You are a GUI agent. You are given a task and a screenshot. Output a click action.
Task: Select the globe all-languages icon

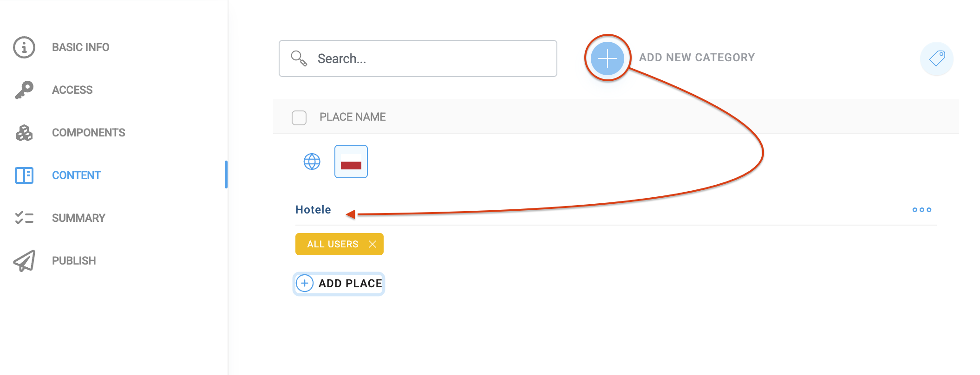click(x=312, y=162)
